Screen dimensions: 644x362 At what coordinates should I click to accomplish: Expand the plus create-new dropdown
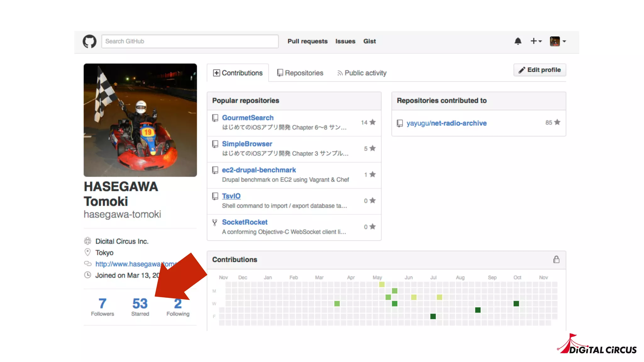[x=536, y=41]
